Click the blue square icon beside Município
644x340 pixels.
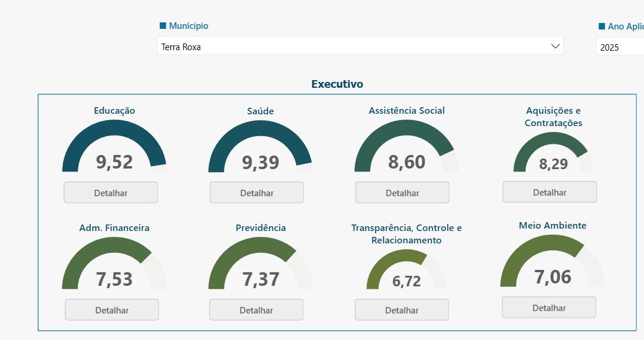click(163, 26)
